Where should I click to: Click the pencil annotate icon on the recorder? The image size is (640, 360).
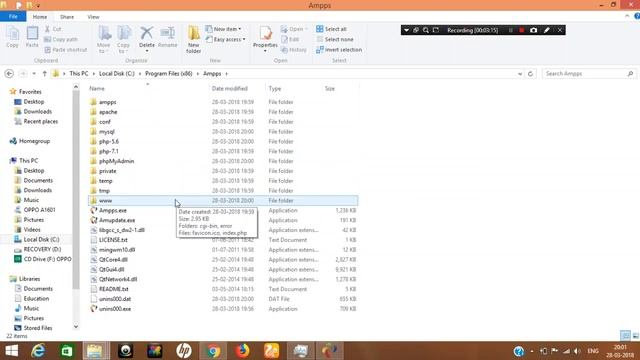click(547, 30)
